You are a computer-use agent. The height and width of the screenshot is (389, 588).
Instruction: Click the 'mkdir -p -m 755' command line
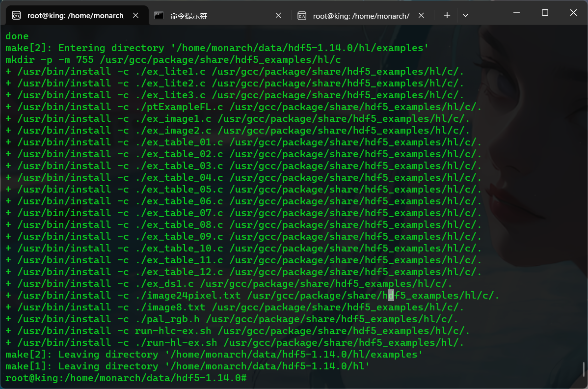click(173, 59)
